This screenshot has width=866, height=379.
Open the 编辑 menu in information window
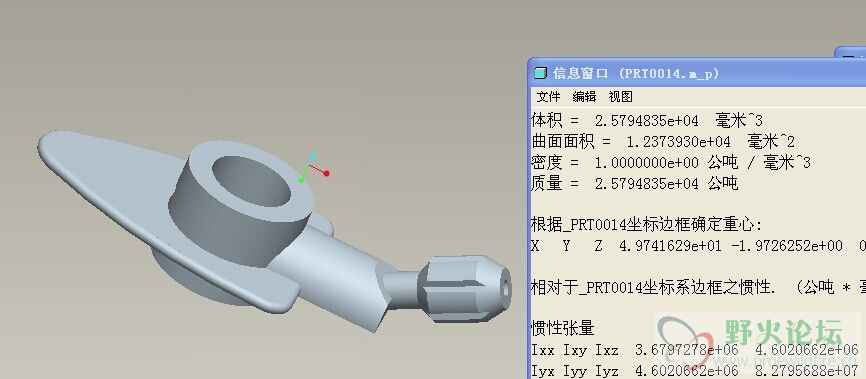(584, 97)
